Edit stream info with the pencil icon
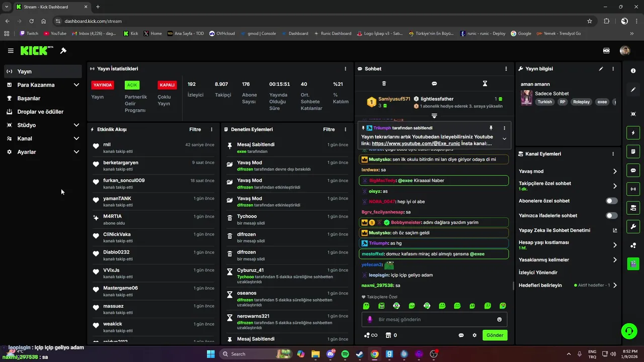The width and height of the screenshot is (644, 362). pyautogui.click(x=601, y=69)
